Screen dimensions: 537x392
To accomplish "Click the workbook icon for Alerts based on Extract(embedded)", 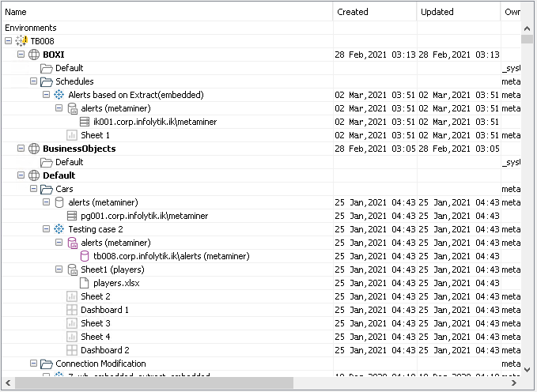I will pos(59,95).
